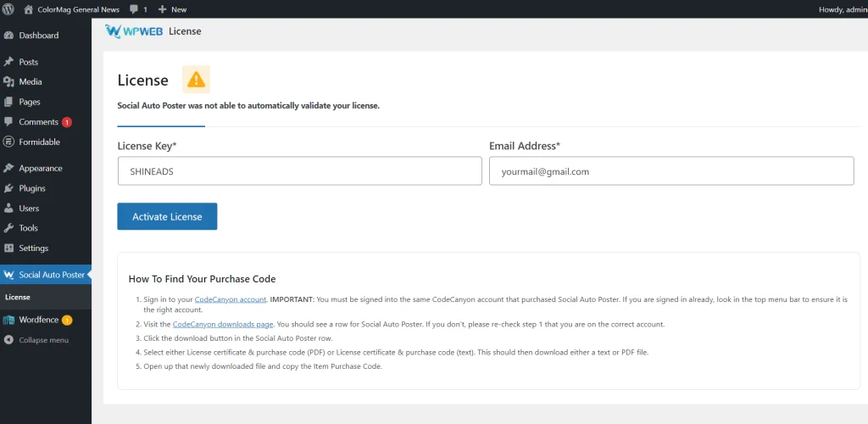Click the Social Auto Poster W icon

(8, 275)
